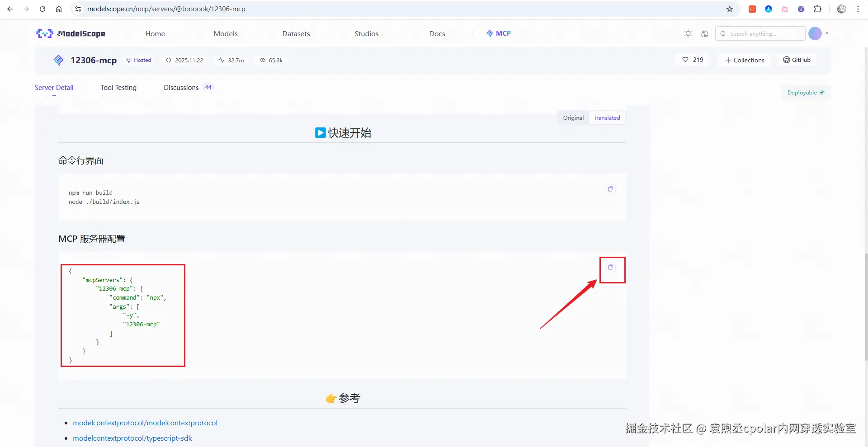Click the 命令行界面 heading

click(x=81, y=160)
